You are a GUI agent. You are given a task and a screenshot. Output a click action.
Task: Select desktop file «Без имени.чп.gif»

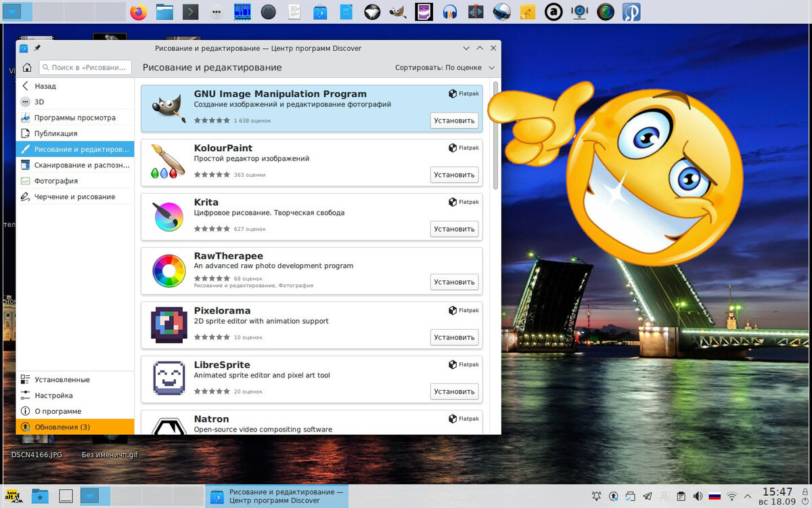[110, 454]
